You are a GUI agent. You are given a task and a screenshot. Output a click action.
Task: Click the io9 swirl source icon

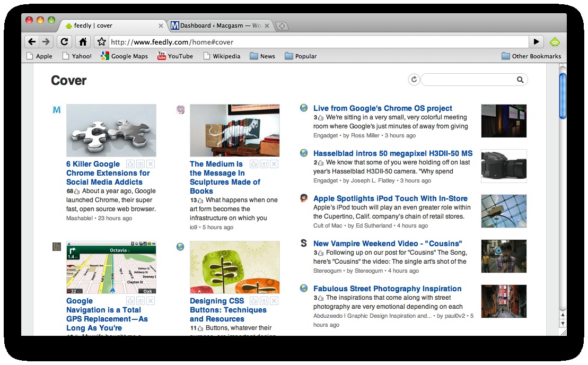coord(180,109)
